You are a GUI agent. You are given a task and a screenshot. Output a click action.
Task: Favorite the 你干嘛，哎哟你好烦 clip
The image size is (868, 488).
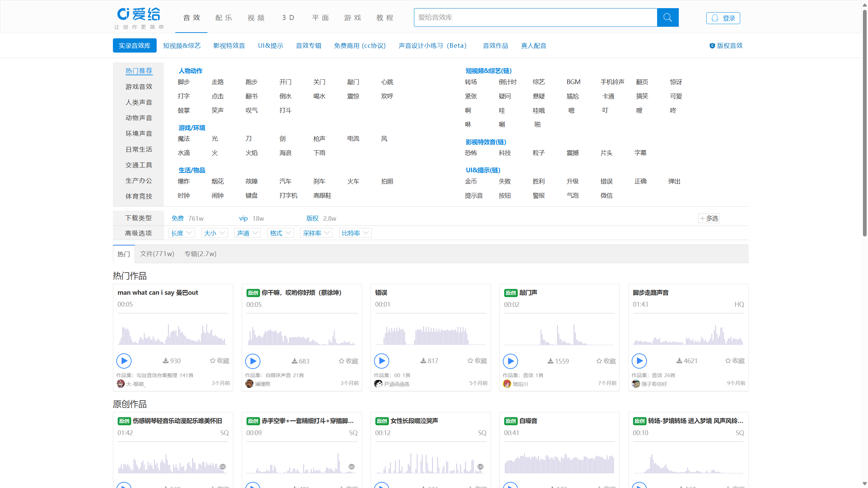[x=348, y=361]
